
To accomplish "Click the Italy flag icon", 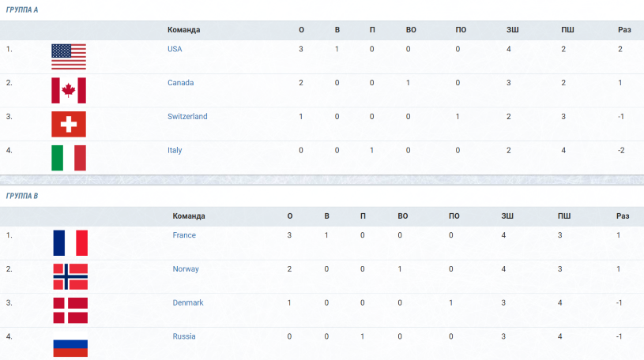I will (x=69, y=158).
